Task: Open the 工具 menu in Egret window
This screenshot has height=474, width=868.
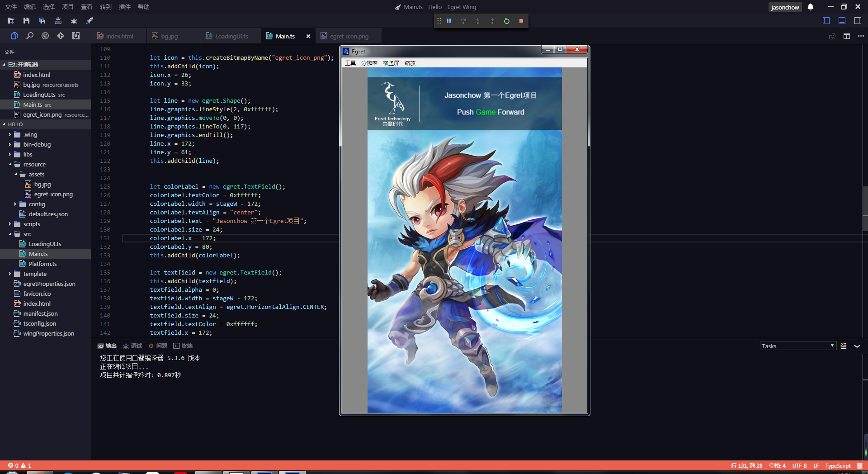Action: click(x=350, y=63)
